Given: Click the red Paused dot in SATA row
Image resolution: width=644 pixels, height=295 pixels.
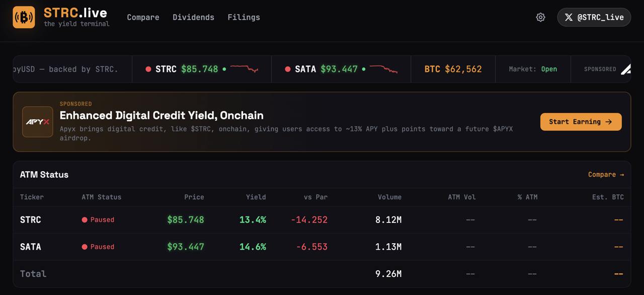Looking at the screenshot, I should pyautogui.click(x=85, y=247).
